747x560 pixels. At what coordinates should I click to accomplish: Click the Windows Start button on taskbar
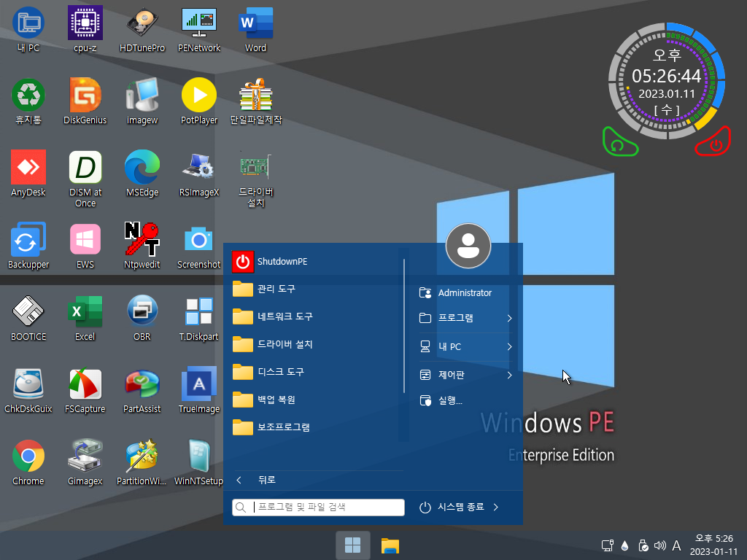(x=353, y=545)
